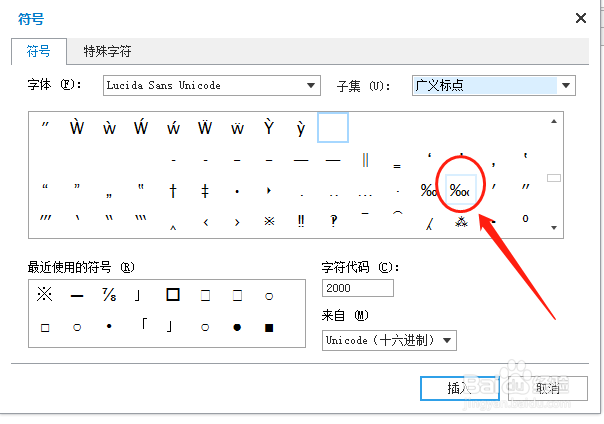Select the capital Ẃ (W with acute) symbol
The width and height of the screenshot is (604, 424).
click(141, 127)
